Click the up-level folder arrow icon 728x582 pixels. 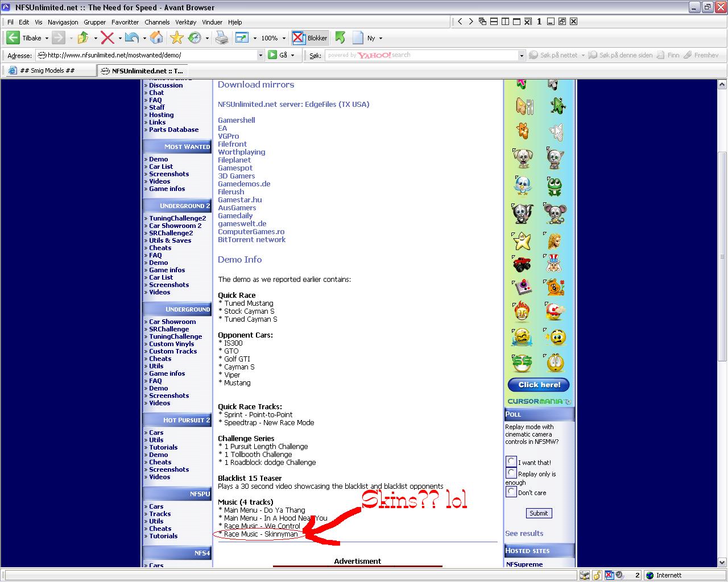click(83, 38)
